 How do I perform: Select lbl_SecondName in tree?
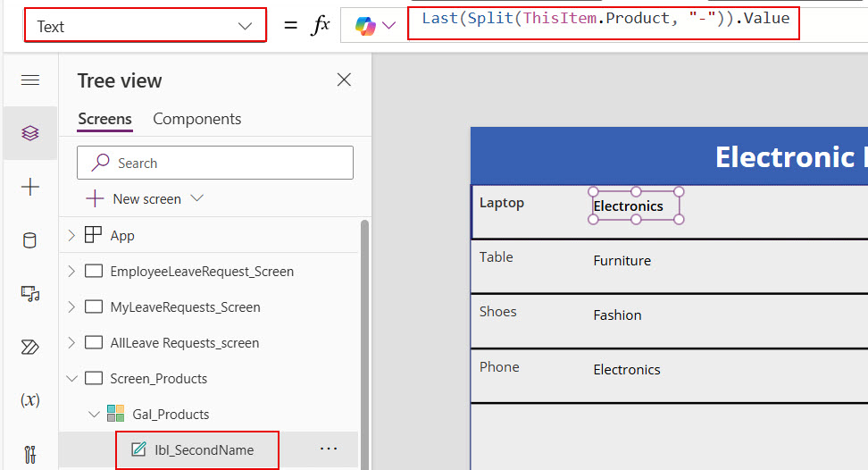pos(204,450)
